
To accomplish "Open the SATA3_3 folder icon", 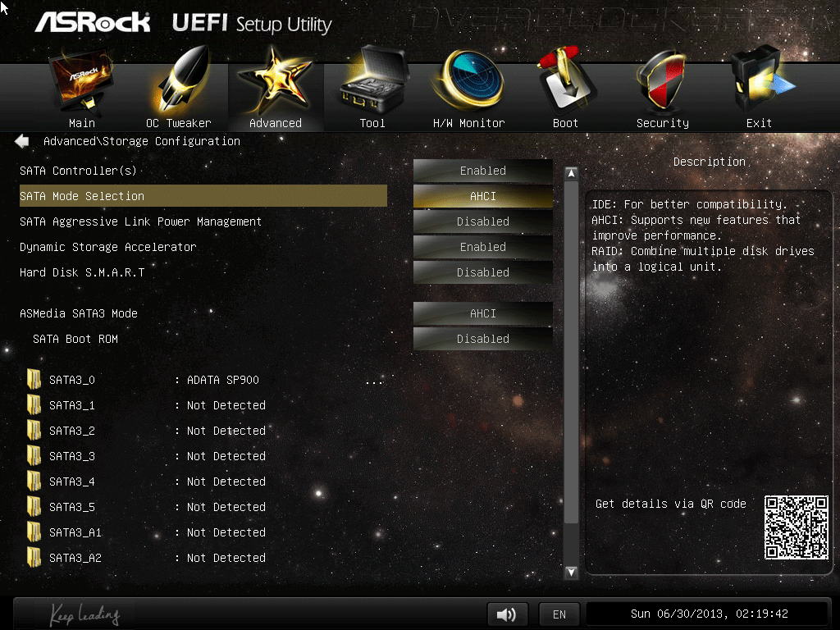I will pyautogui.click(x=34, y=456).
